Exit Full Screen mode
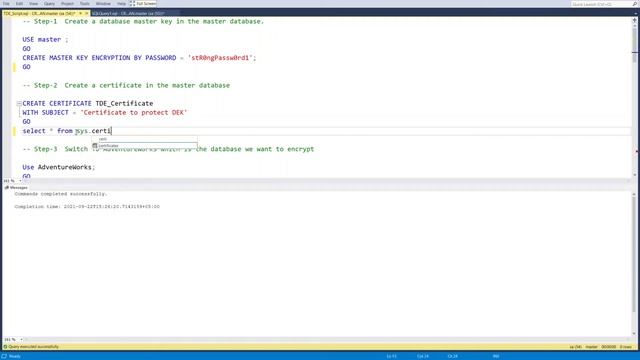 point(143,4)
